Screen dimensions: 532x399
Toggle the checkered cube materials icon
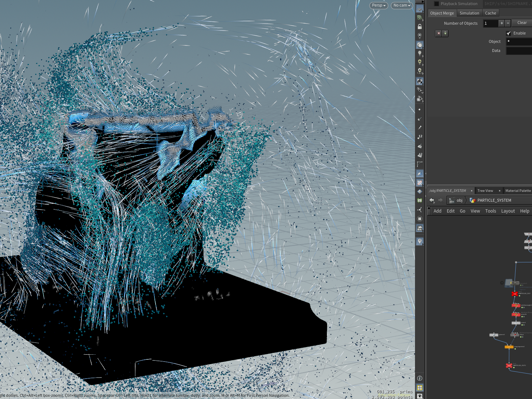pos(420,81)
